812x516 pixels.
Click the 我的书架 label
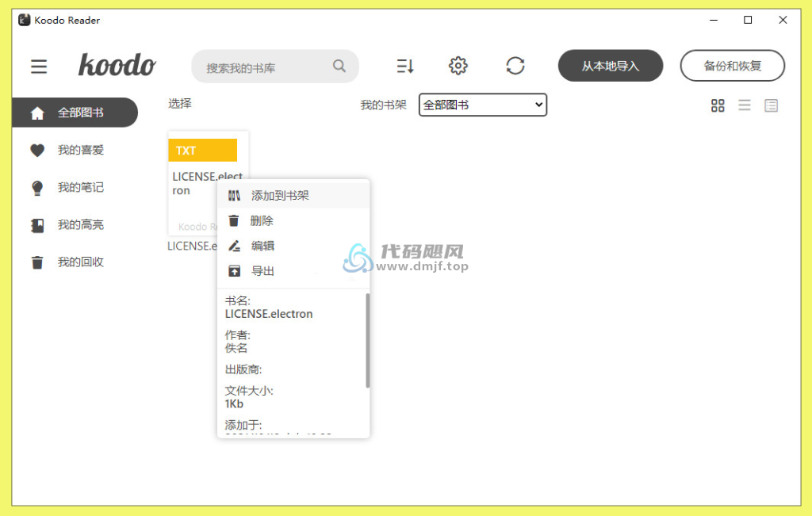point(383,105)
